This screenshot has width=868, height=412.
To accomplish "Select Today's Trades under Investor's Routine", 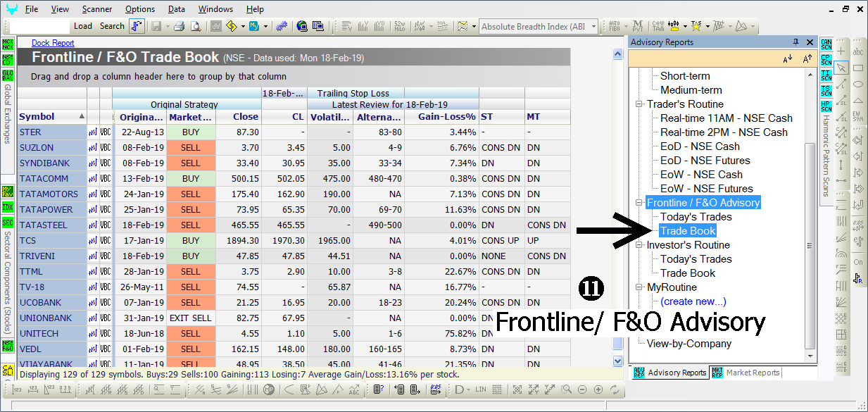I will coord(696,259).
